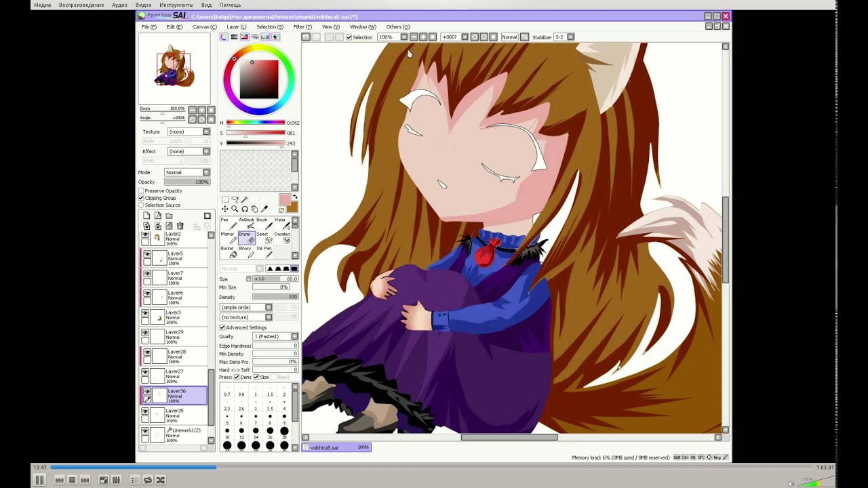Select the Binary pen tool
This screenshot has width=868, height=488.
[x=245, y=252]
